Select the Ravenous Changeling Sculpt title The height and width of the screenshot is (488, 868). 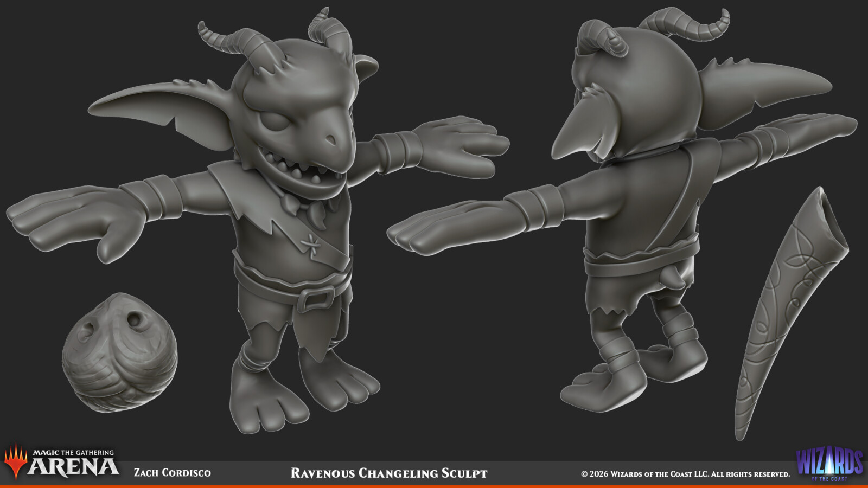point(388,472)
